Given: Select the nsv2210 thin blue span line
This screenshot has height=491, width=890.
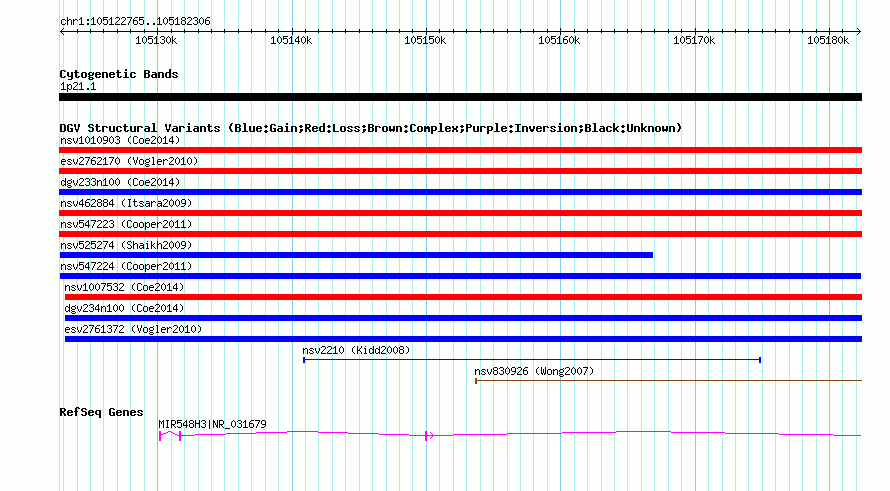Looking at the screenshot, I should (x=532, y=360).
